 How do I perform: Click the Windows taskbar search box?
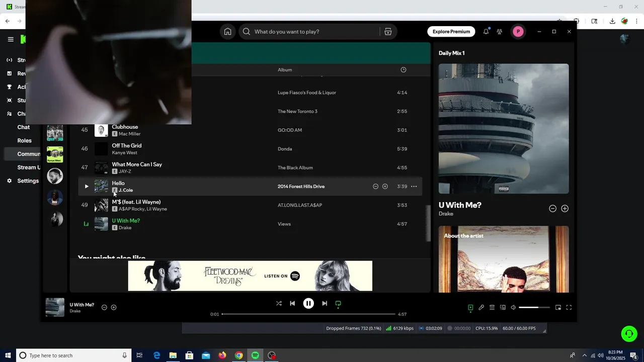pyautogui.click(x=74, y=355)
